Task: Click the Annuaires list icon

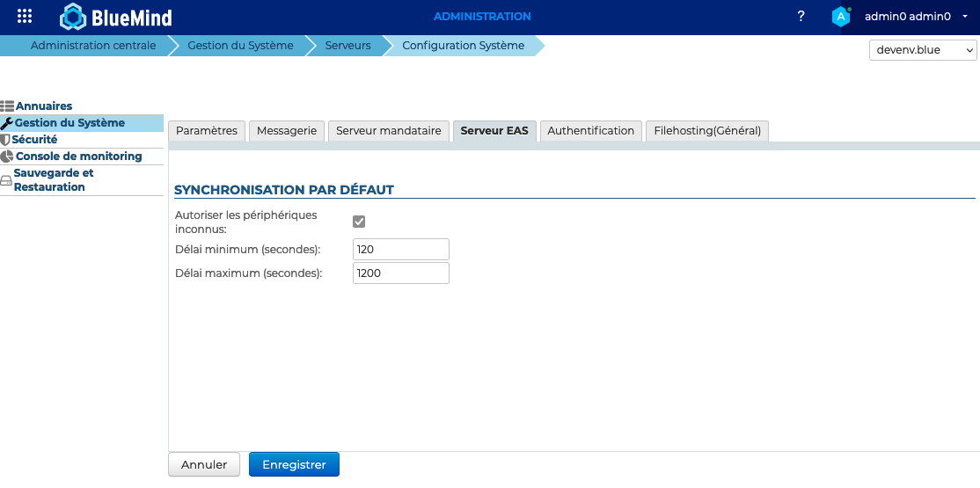Action: [x=7, y=106]
